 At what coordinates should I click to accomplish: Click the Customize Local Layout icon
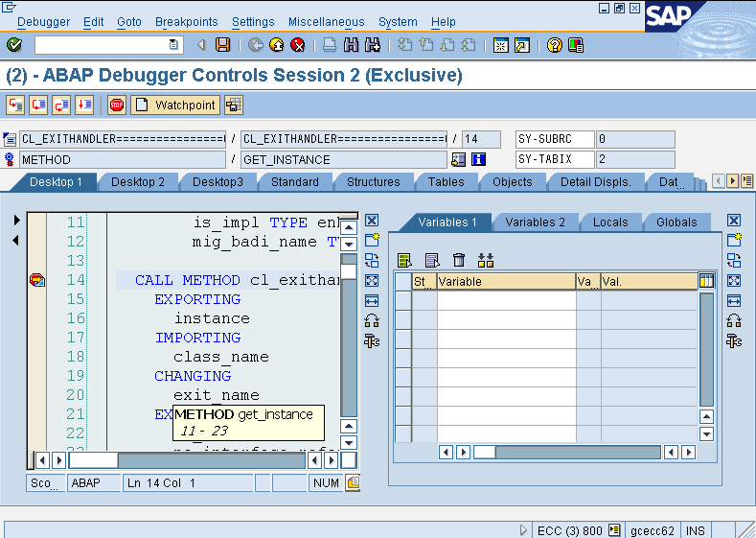pyautogui.click(x=576, y=45)
